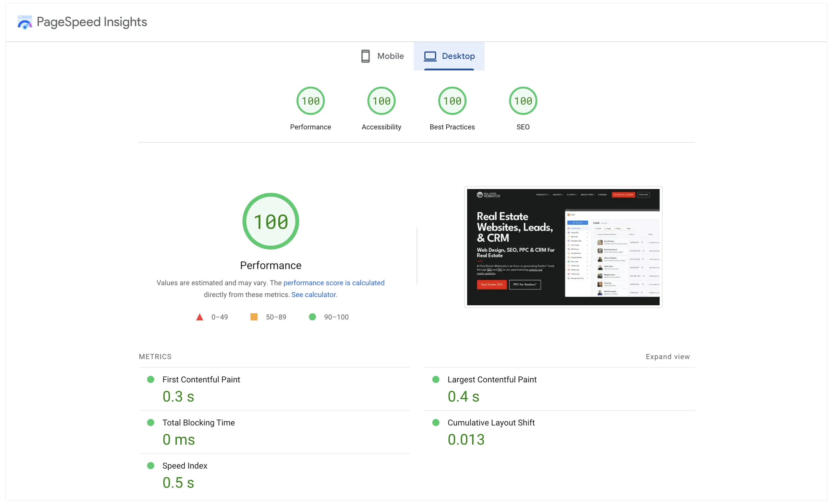The height and width of the screenshot is (504, 833).
Task: Click the 0.5 s value
Action: 178,483
